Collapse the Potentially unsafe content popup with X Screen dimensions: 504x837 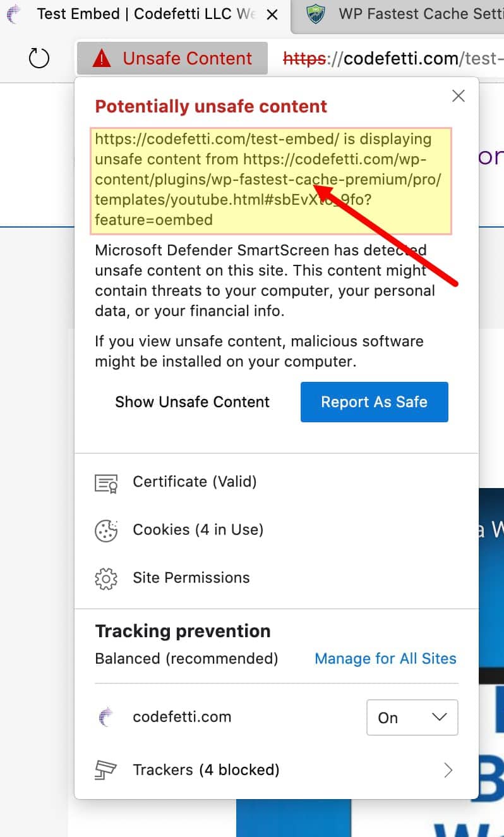[458, 95]
